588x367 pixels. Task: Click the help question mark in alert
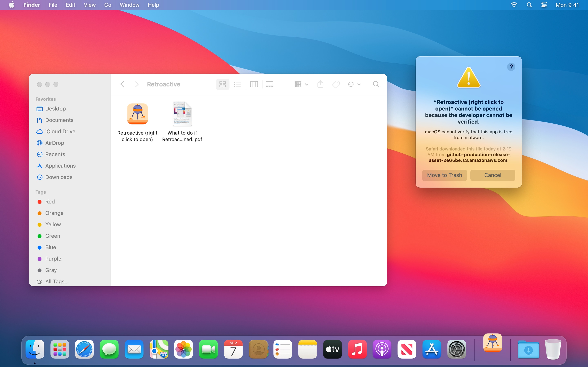pyautogui.click(x=511, y=67)
